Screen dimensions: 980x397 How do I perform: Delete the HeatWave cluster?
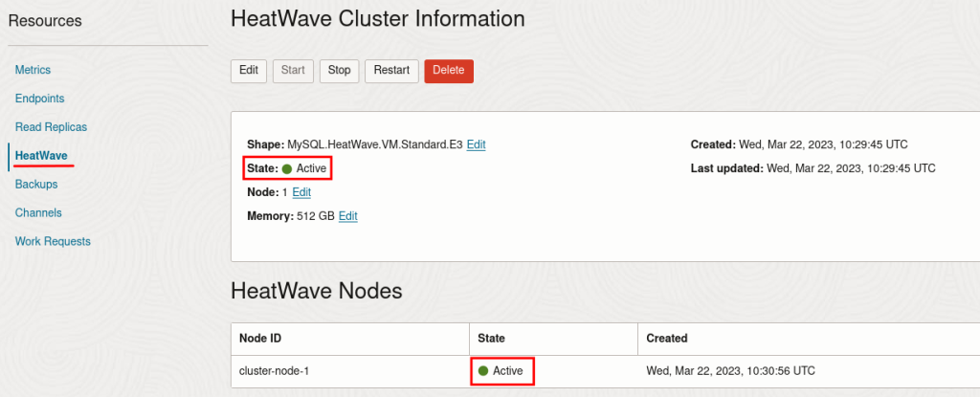point(449,71)
